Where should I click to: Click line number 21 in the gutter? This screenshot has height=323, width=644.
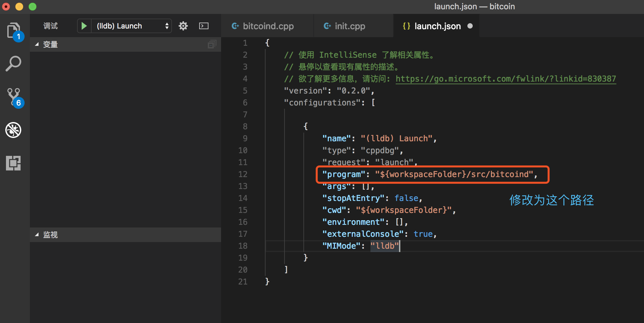(243, 282)
